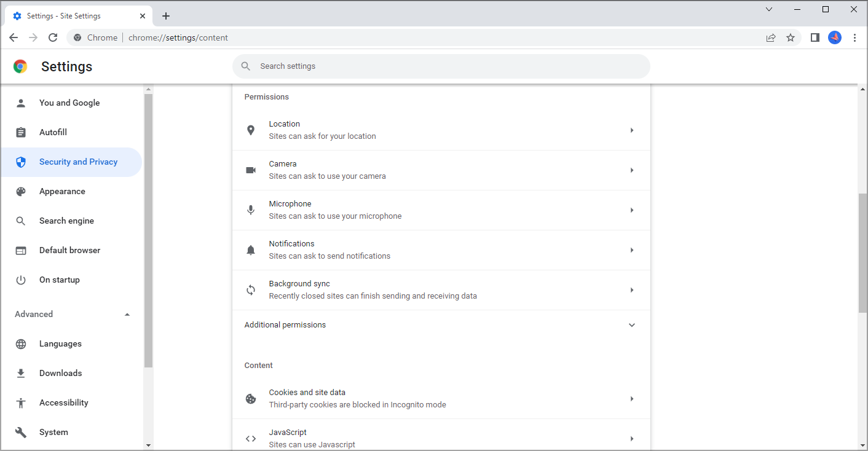The width and height of the screenshot is (868, 451).
Task: Open the Location permission arrow
Action: pyautogui.click(x=631, y=130)
